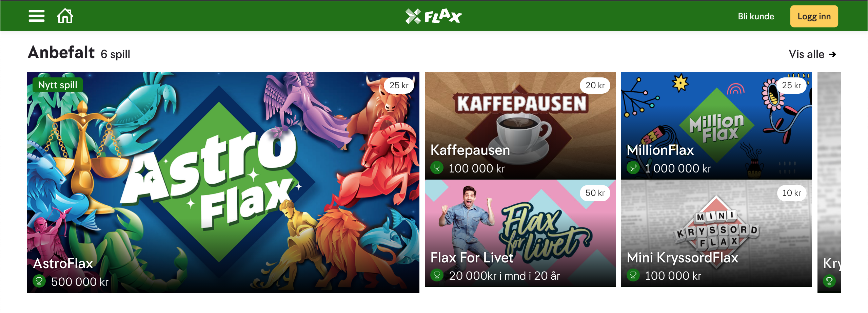
Task: Go to the home icon
Action: (x=65, y=16)
